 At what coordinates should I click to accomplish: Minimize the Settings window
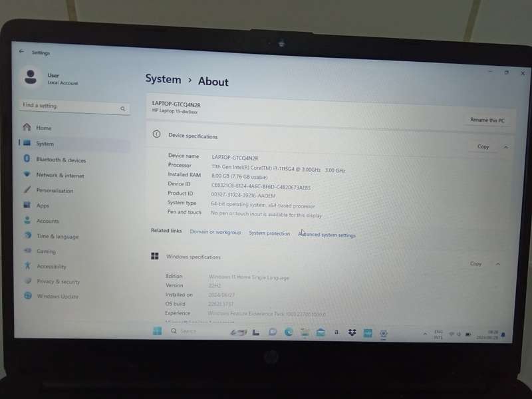pos(490,72)
